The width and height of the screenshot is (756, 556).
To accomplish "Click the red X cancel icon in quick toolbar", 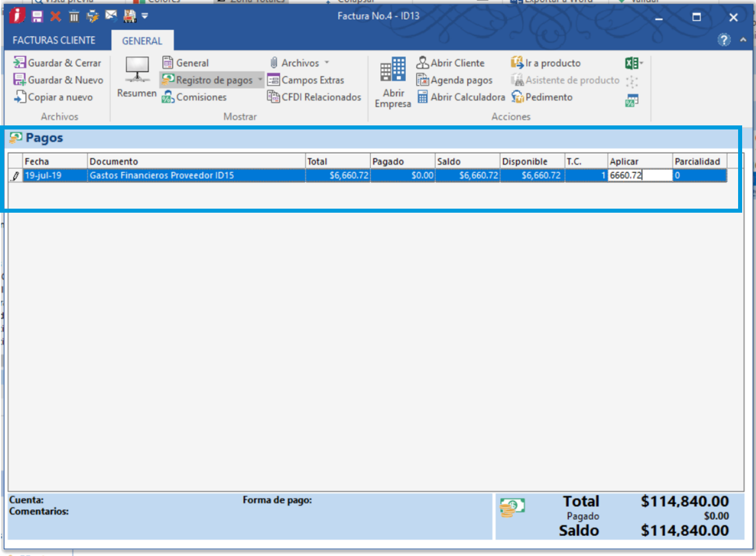I will pos(55,17).
